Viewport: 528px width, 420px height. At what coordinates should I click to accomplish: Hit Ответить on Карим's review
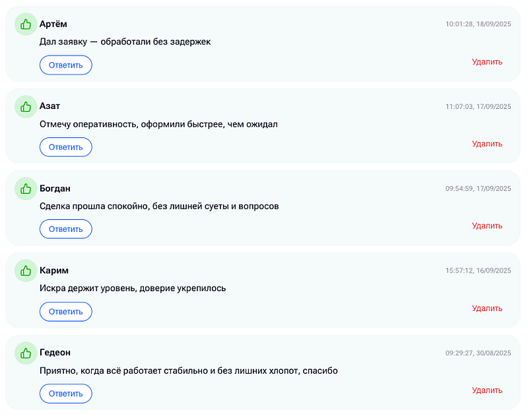[65, 311]
